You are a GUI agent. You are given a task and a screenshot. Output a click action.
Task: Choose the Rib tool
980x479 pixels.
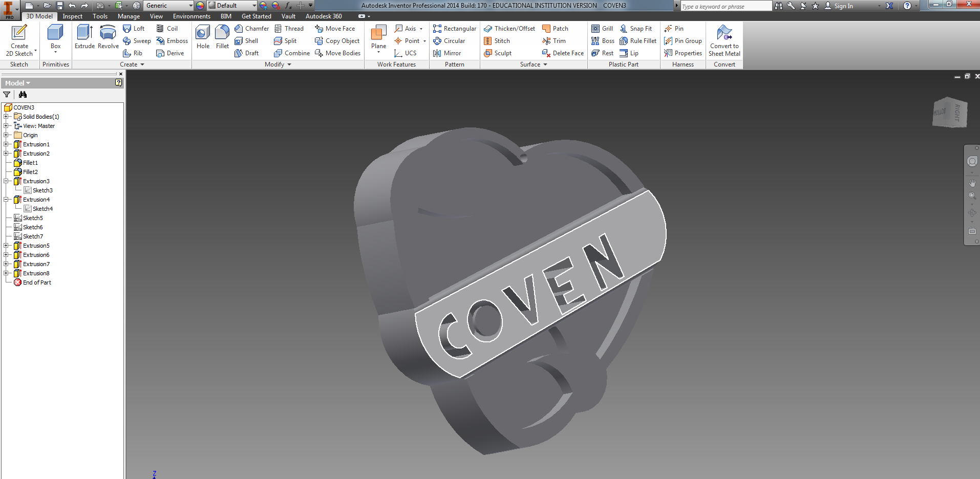(x=133, y=53)
